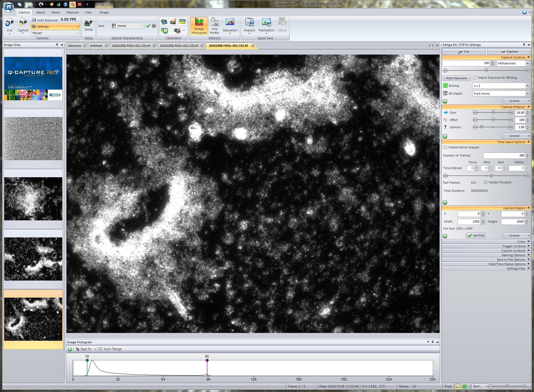Select the noise image thumbnail in Image Strip
This screenshot has width=534, height=392.
tap(33, 139)
